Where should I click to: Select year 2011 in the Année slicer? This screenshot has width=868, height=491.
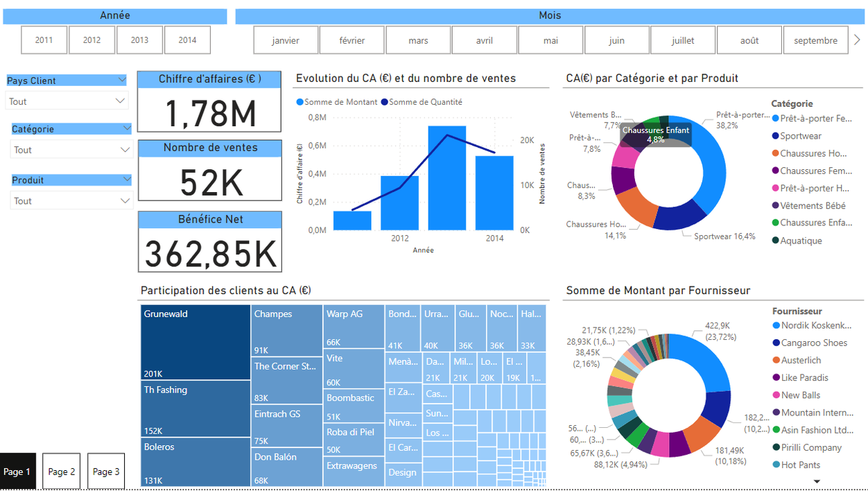(x=44, y=40)
